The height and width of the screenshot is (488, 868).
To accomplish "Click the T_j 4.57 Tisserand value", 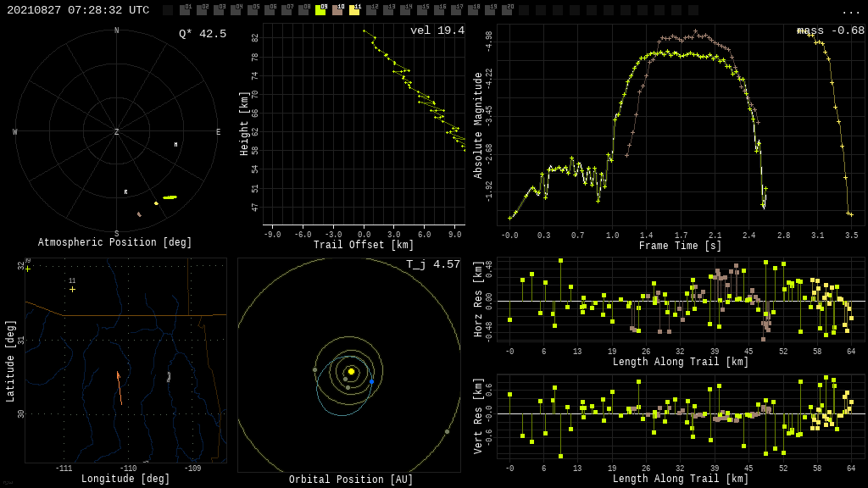I will tap(432, 264).
